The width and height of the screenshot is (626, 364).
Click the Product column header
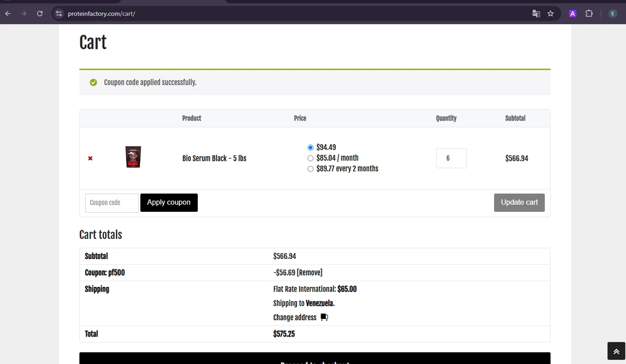(x=192, y=118)
